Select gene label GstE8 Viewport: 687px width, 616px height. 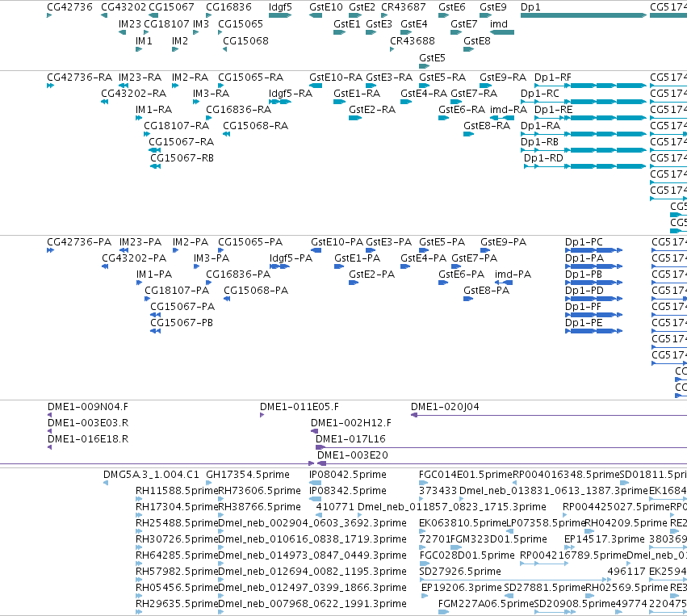coord(476,40)
